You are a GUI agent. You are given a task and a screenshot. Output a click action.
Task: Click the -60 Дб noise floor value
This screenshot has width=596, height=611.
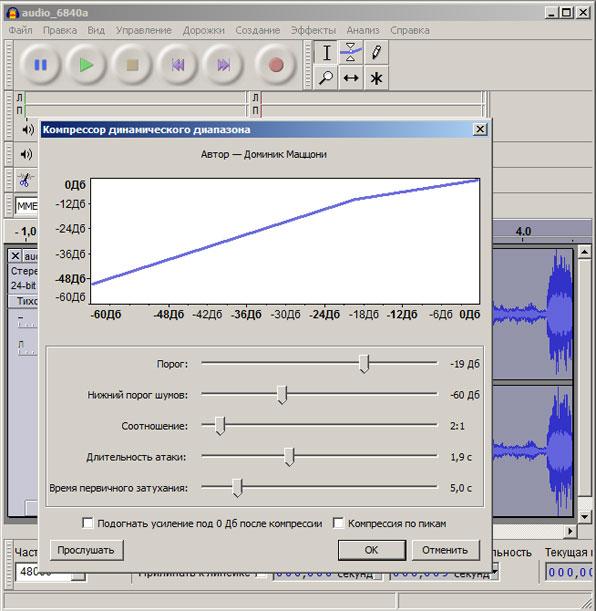(465, 395)
